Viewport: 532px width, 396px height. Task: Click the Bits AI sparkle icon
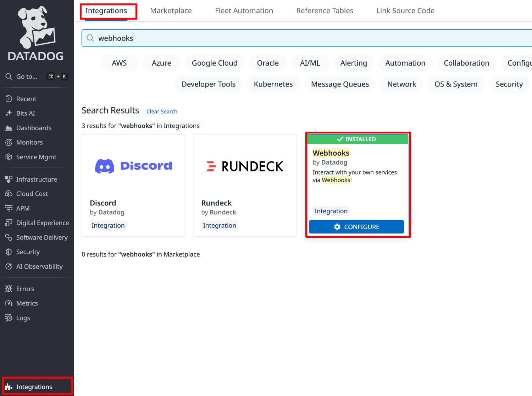(9, 113)
